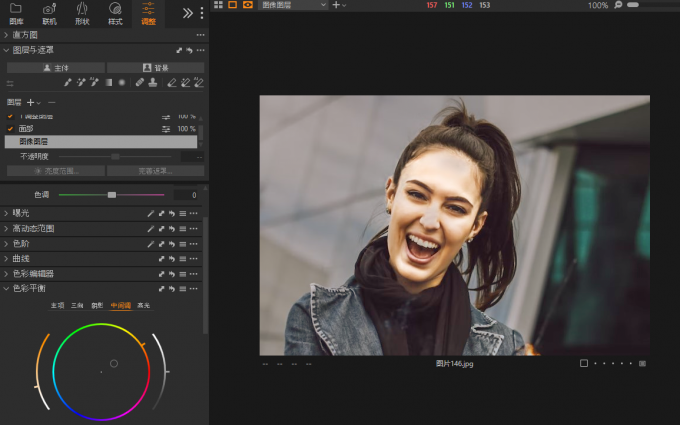Expand the 曲线 curves panel
This screenshot has width=680, height=425.
6,258
